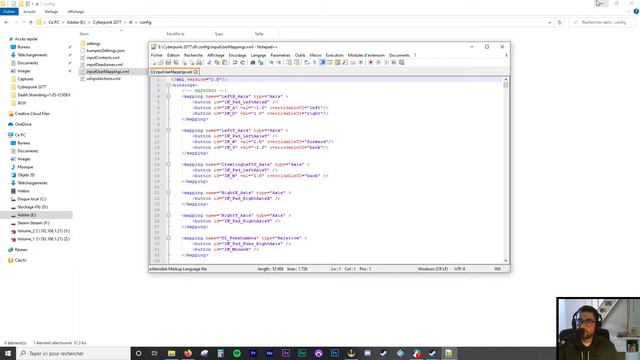Click the Notepad++ vertical scrollbar down arrow

pyautogui.click(x=506, y=260)
